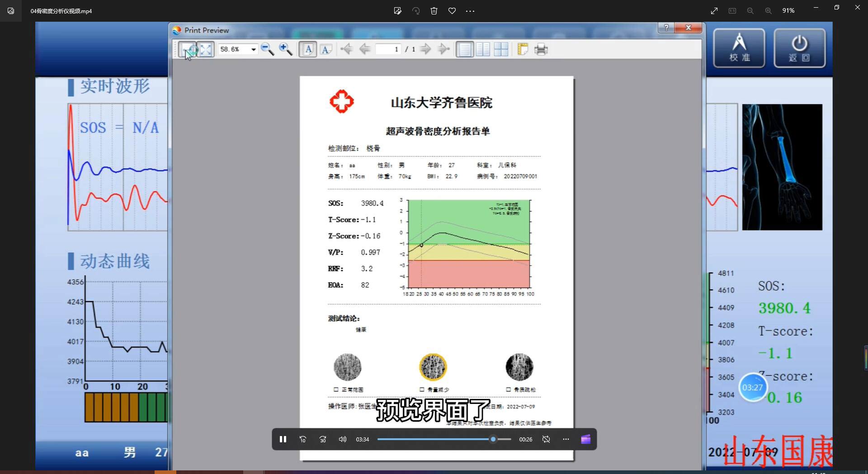868x474 pixels.
Task: Skip forward in the video
Action: (x=323, y=439)
